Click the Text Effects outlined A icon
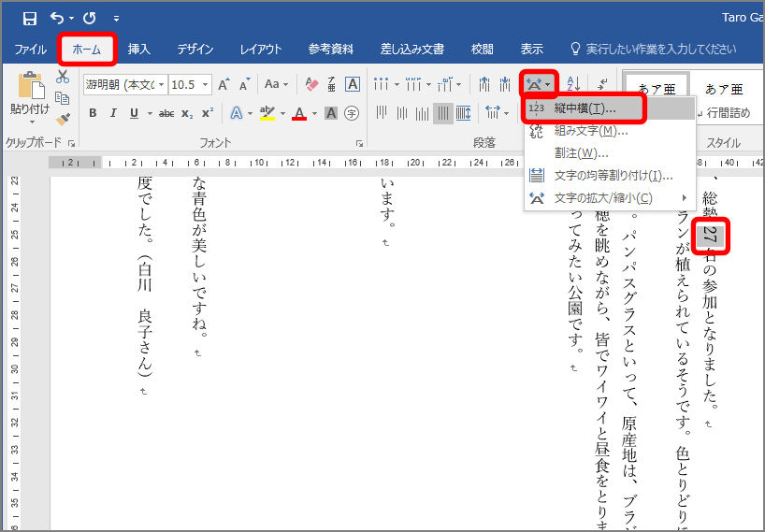 tap(237, 114)
